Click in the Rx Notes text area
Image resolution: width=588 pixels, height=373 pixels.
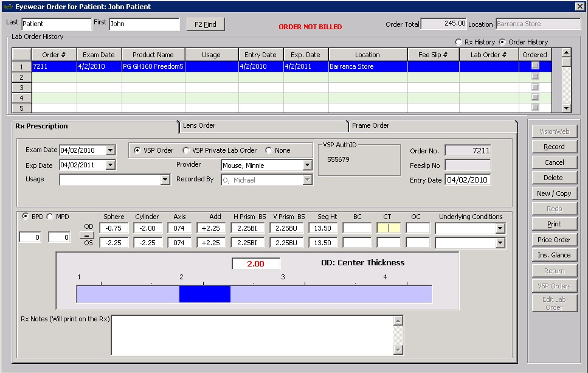point(252,334)
